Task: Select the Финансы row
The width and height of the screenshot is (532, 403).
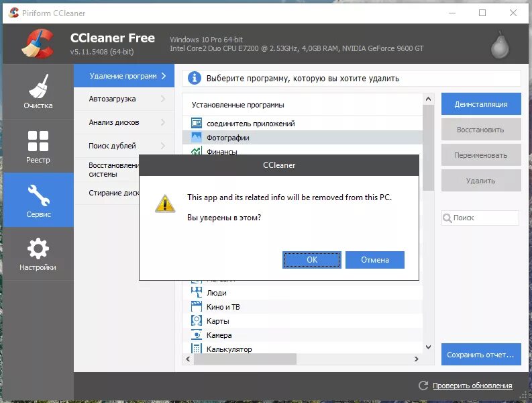Action: point(303,150)
